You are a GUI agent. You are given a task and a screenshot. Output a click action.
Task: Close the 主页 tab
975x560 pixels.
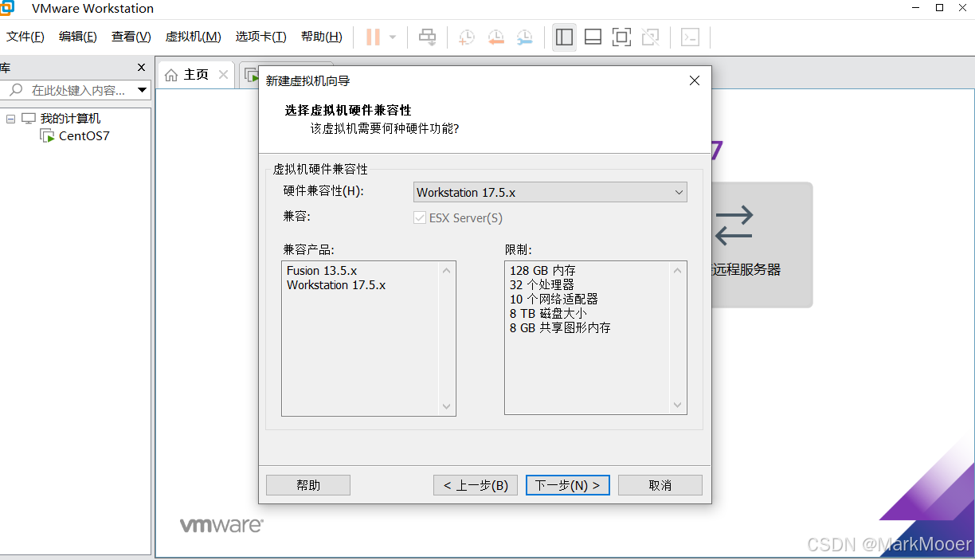coord(223,75)
